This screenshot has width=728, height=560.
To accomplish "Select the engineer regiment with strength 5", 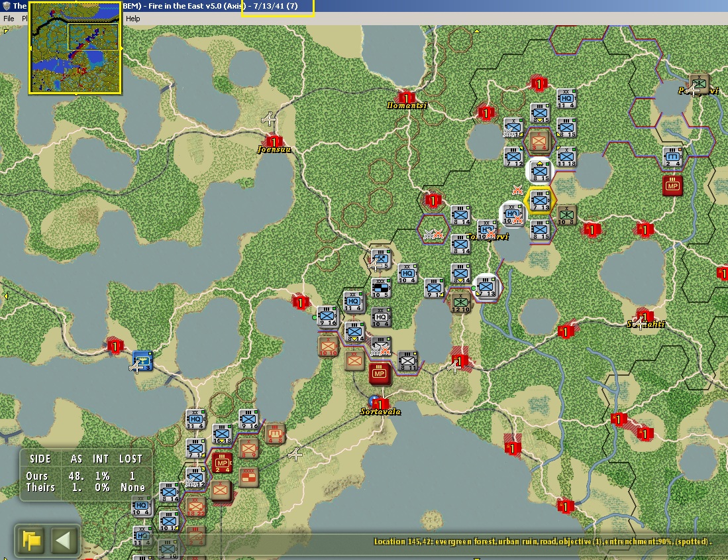I will coord(381,259).
